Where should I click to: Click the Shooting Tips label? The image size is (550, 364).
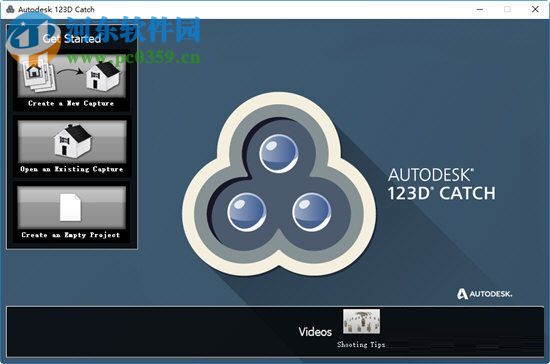point(361,345)
